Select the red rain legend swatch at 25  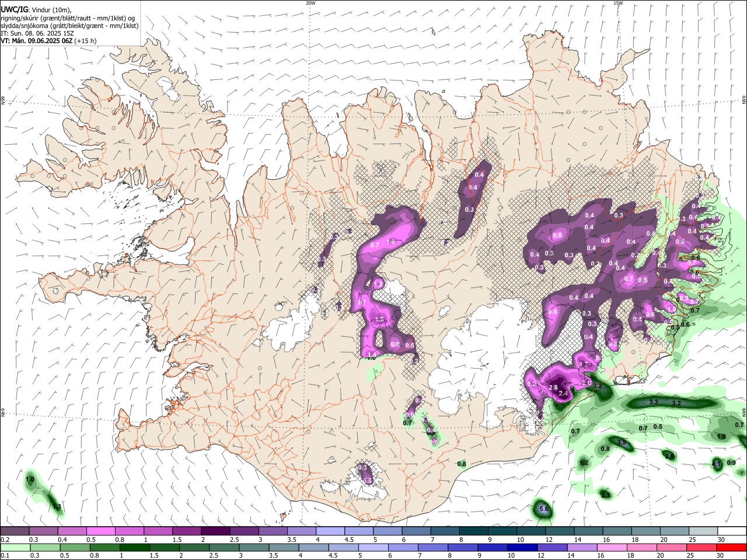click(x=702, y=547)
